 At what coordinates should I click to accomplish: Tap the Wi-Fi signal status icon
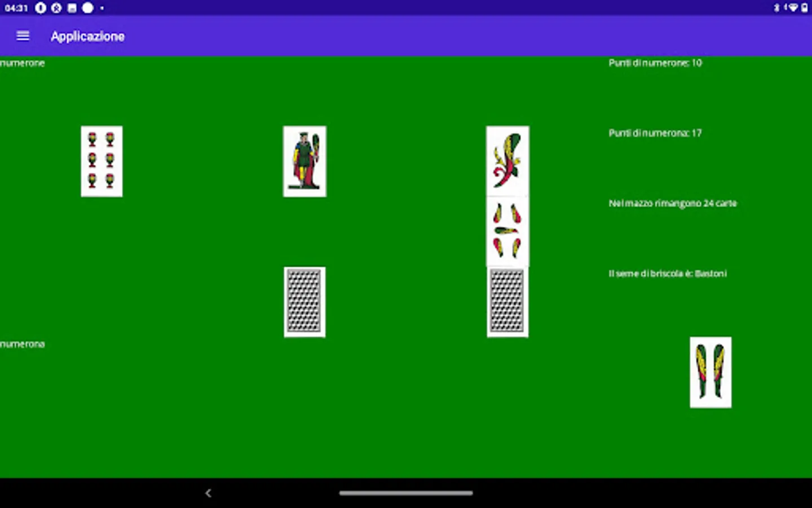pyautogui.click(x=793, y=8)
